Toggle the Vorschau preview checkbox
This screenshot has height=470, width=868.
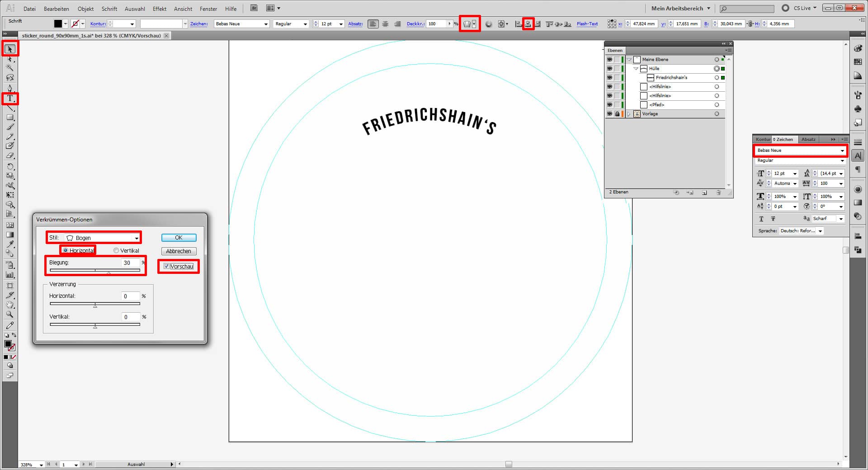coord(167,266)
